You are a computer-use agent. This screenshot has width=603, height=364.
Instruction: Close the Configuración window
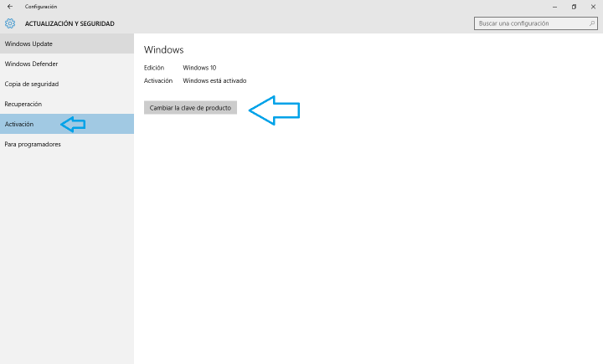pos(593,7)
